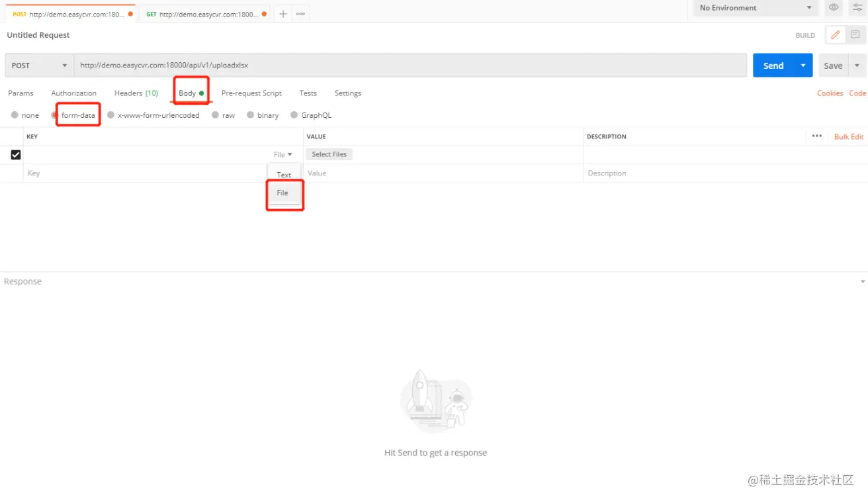This screenshot has height=501, width=868.
Task: Click the environment quick look eye icon
Action: 834,8
